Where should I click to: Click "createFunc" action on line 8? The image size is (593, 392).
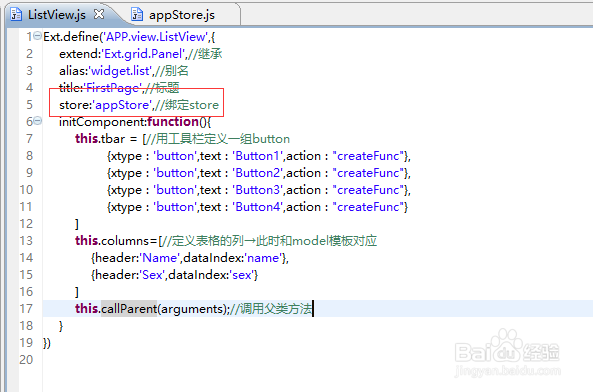point(368,156)
